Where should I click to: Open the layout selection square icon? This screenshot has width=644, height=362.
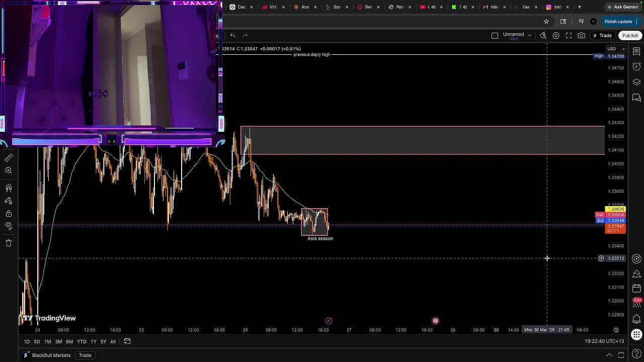click(x=495, y=35)
